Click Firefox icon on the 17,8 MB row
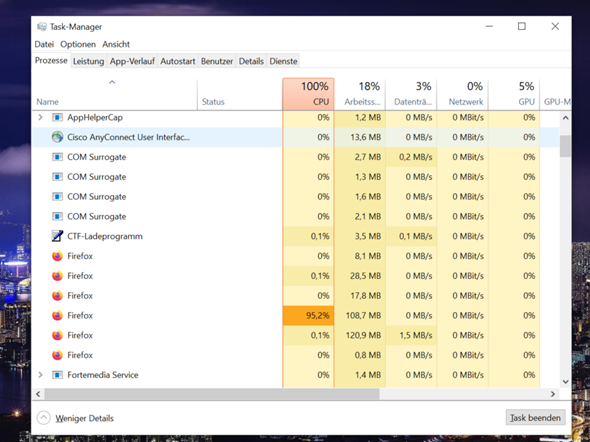Screen dimensions: 590x442 [x=57, y=296]
